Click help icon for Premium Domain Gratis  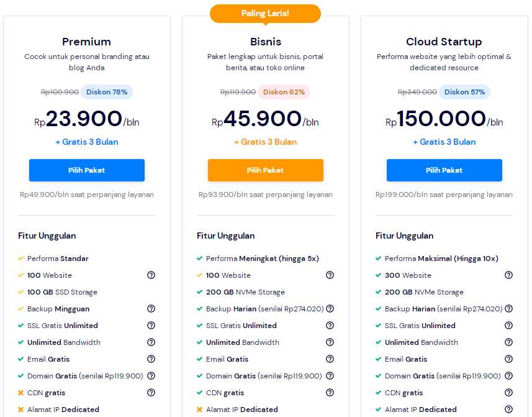pos(151,376)
